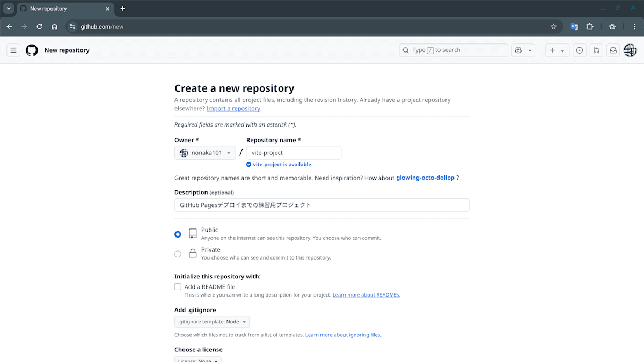Click the Repository name input field
644x362 pixels.
click(294, 153)
